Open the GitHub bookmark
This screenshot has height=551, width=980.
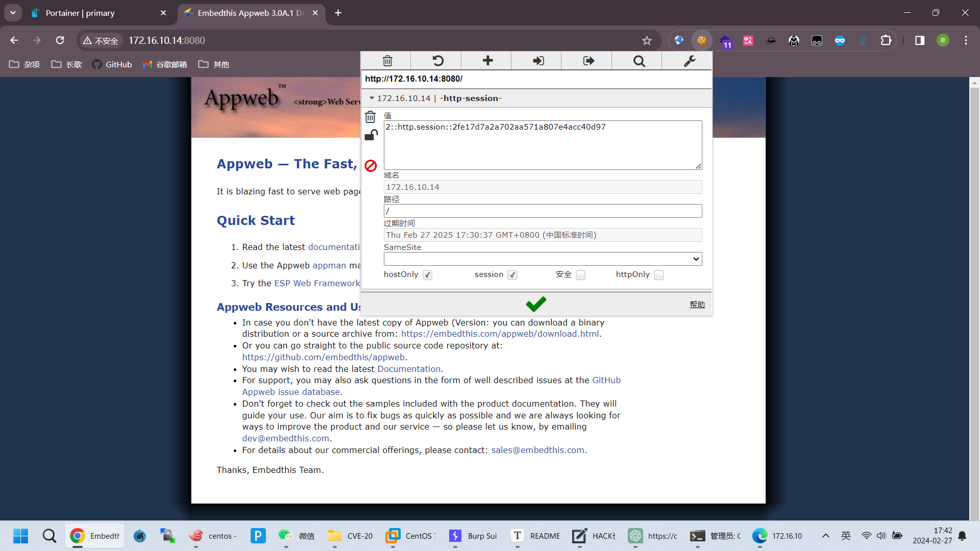(x=112, y=64)
